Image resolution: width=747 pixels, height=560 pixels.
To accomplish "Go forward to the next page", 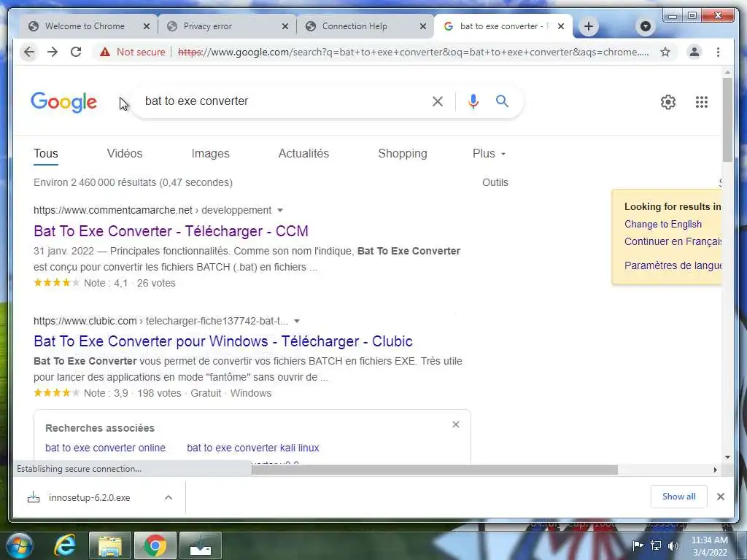I will 53,52.
